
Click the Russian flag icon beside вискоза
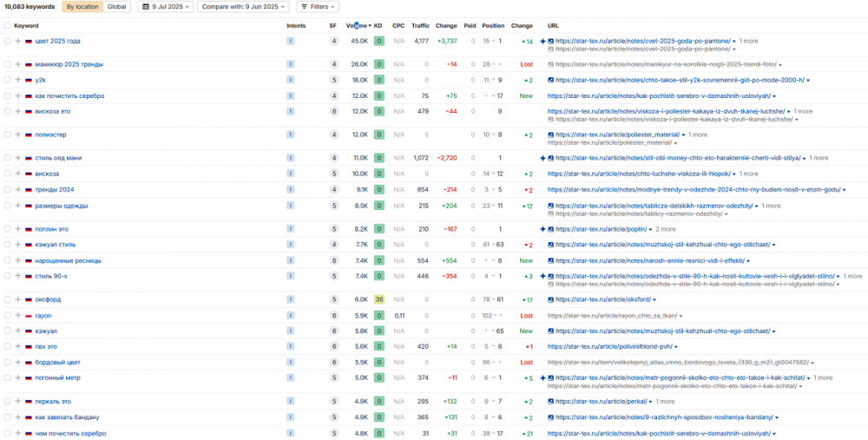point(29,174)
